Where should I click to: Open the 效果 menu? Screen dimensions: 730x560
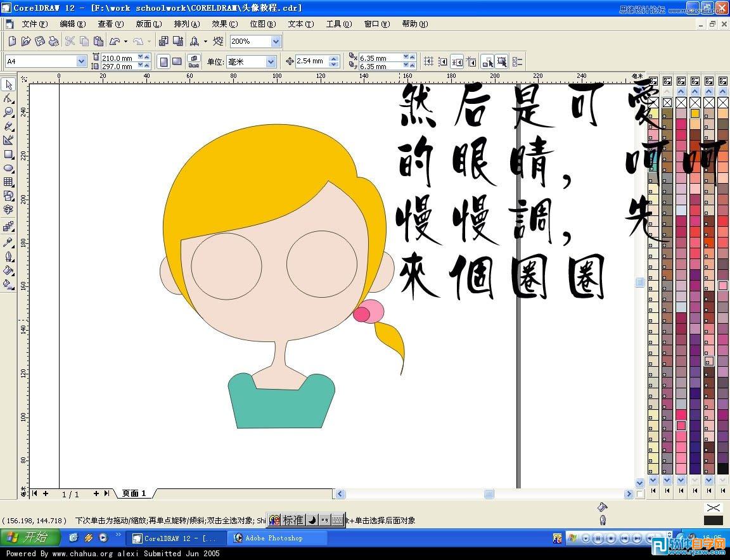point(223,24)
